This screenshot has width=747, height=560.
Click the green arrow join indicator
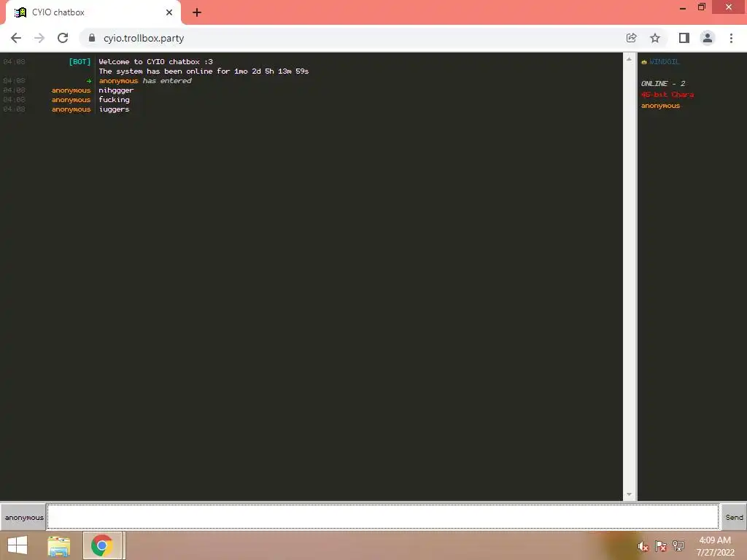point(88,81)
